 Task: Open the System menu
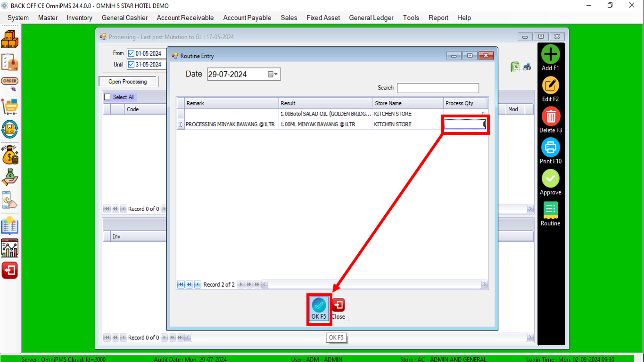tap(18, 17)
